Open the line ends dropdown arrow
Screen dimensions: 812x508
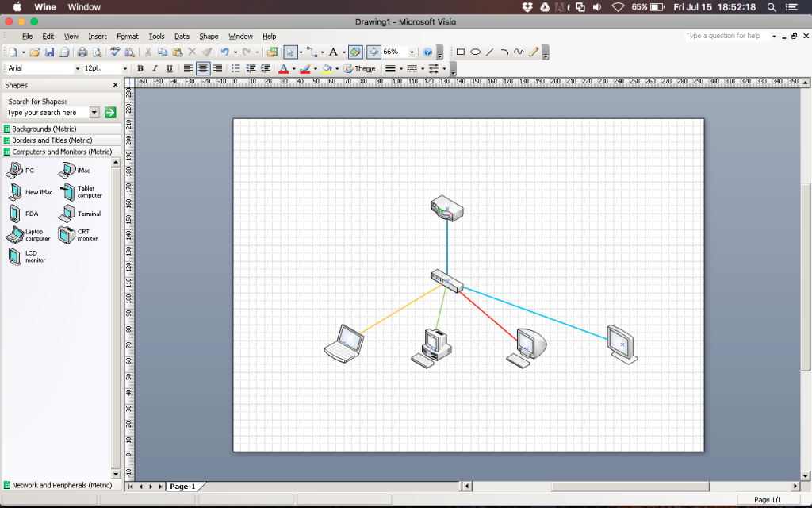444,68
